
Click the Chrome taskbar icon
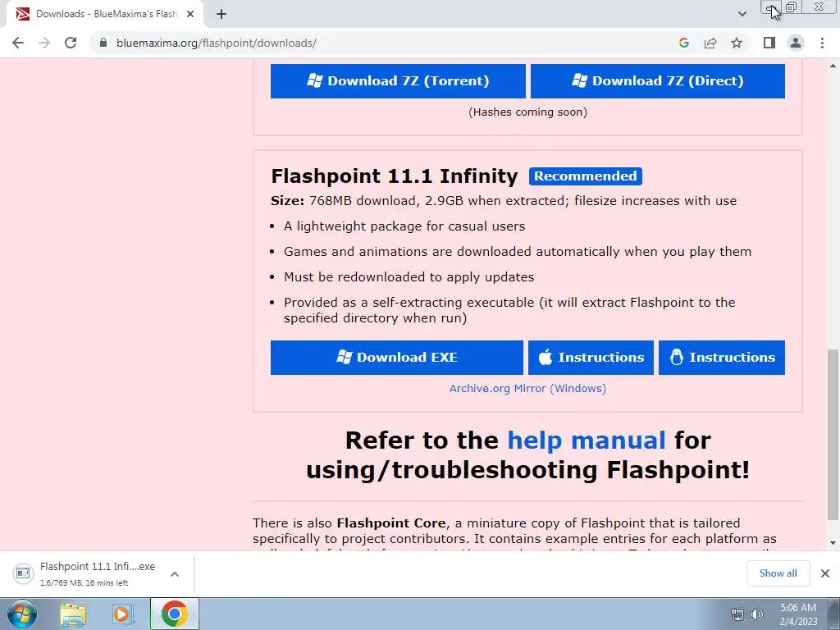(x=174, y=614)
